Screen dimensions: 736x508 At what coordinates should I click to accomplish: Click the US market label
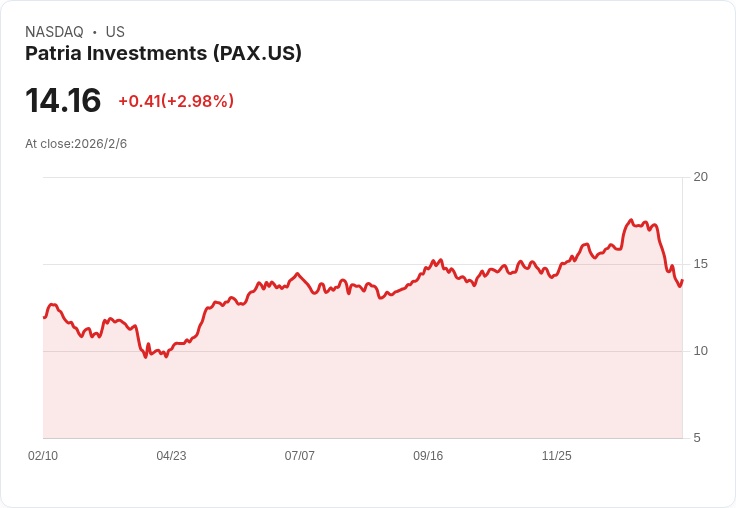[x=115, y=32]
